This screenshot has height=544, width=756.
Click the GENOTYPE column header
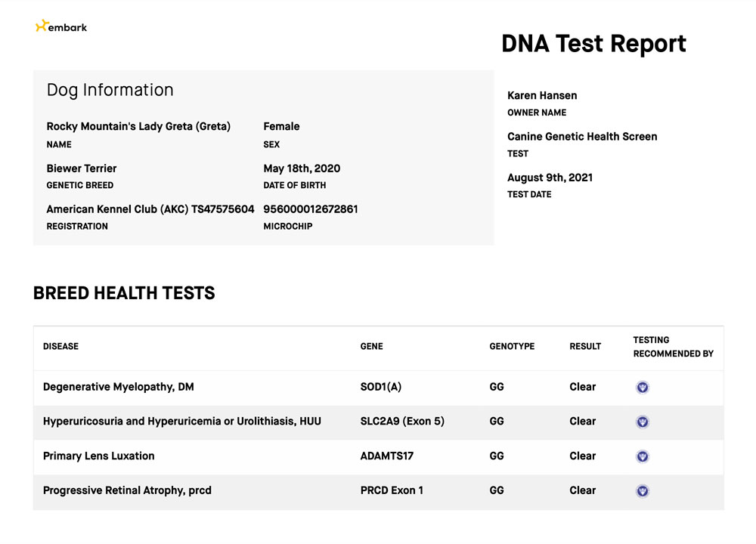tap(512, 347)
